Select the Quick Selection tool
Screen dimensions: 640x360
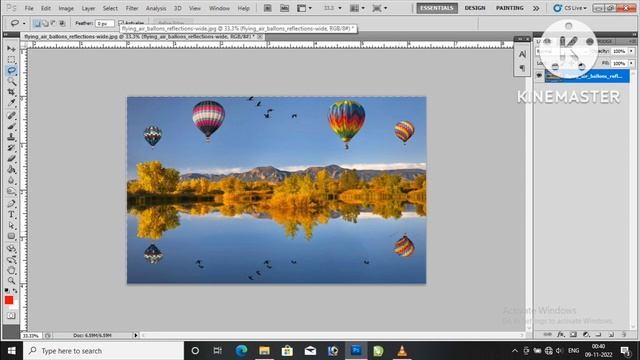coord(11,81)
